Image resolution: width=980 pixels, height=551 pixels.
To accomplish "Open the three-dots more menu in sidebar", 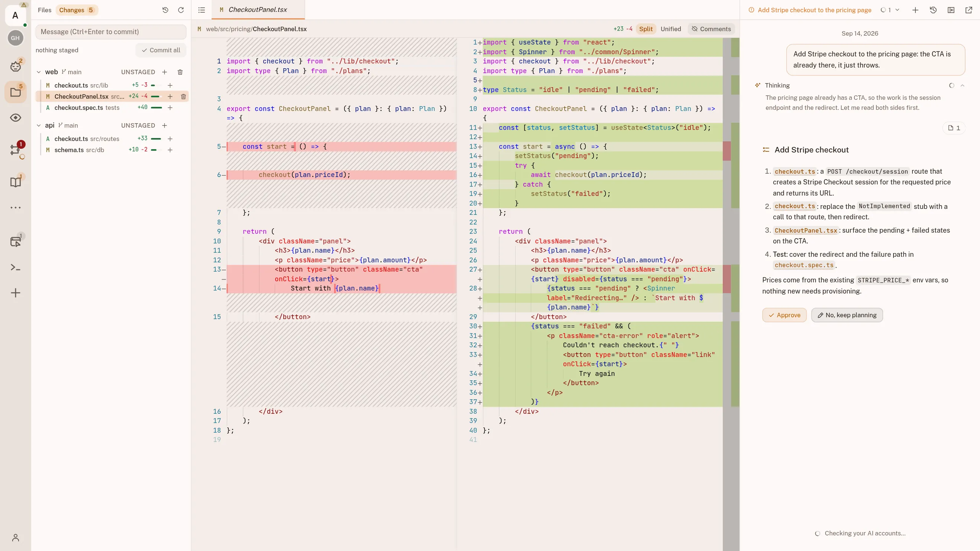I will [15, 208].
